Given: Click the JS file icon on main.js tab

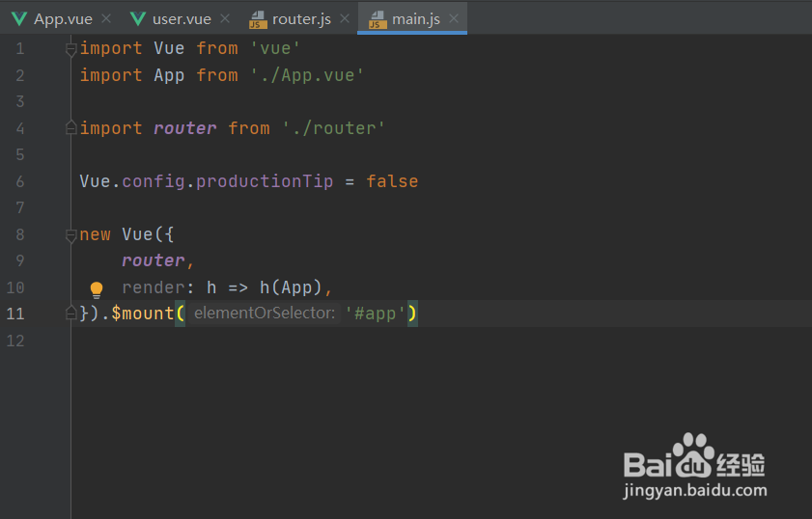Looking at the screenshot, I should (x=378, y=19).
